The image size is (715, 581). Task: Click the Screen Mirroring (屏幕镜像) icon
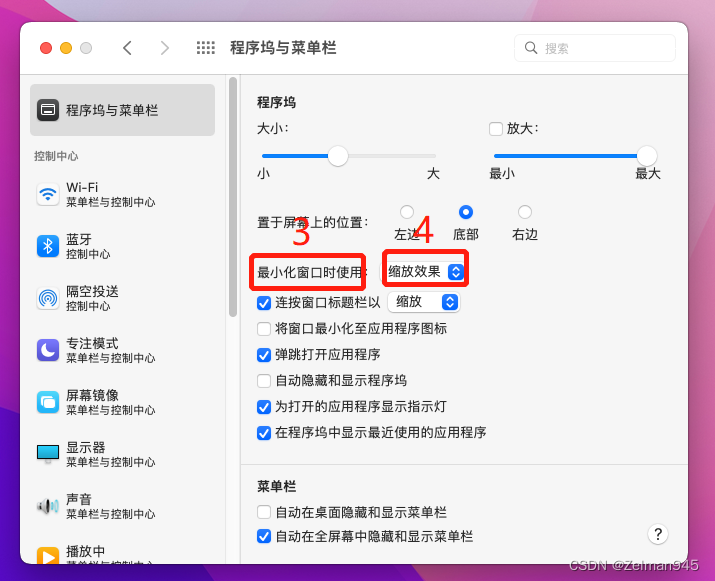pyautogui.click(x=48, y=402)
